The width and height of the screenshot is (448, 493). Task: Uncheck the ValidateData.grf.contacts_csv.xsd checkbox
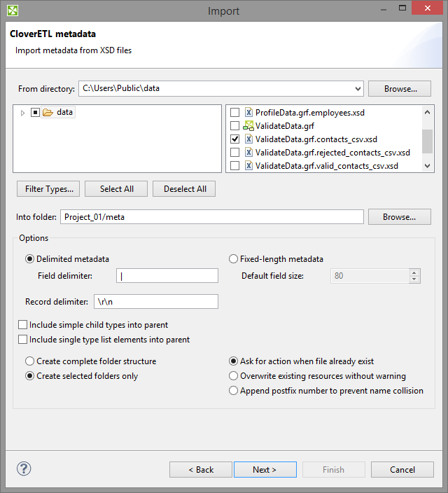pyautogui.click(x=234, y=139)
